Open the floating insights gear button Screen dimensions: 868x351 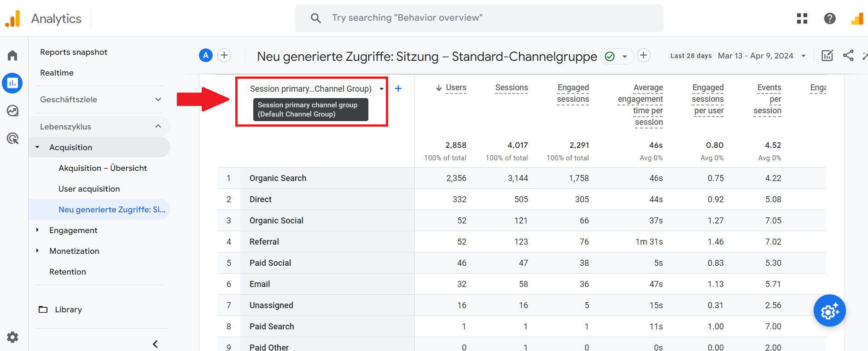click(830, 311)
